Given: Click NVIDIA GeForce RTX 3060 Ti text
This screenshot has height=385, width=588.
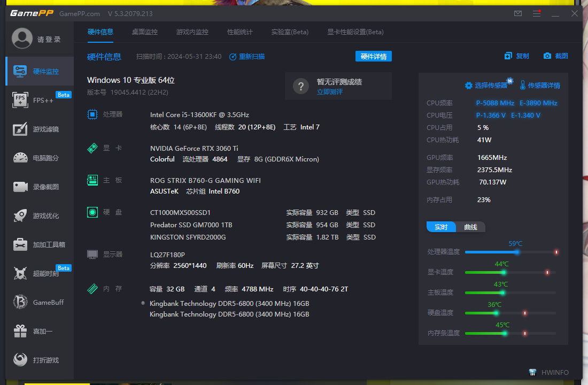Looking at the screenshot, I should [194, 148].
